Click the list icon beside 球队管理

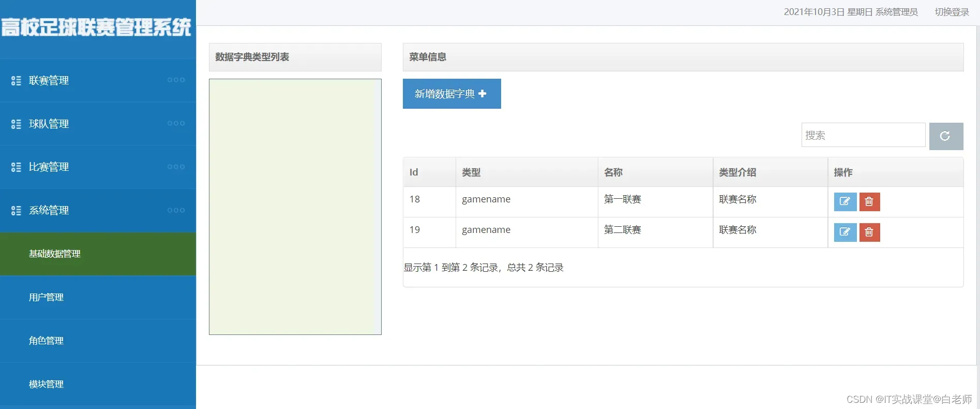pos(16,124)
